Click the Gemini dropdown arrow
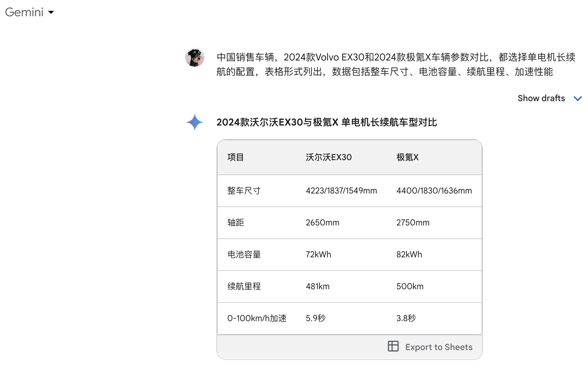 click(x=51, y=12)
